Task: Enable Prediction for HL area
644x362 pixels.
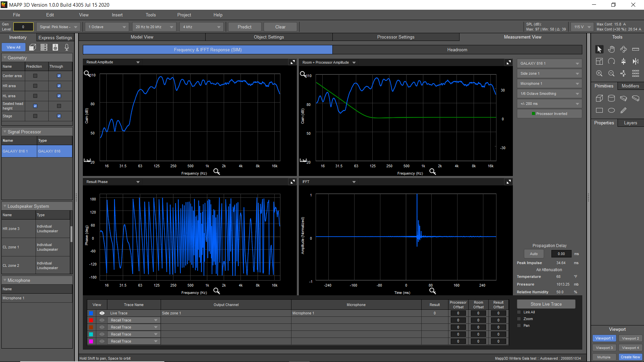Action: 35,96
